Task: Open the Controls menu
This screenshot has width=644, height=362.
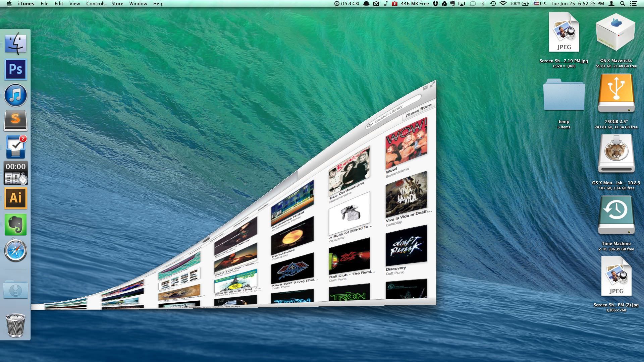Action: [x=96, y=4]
